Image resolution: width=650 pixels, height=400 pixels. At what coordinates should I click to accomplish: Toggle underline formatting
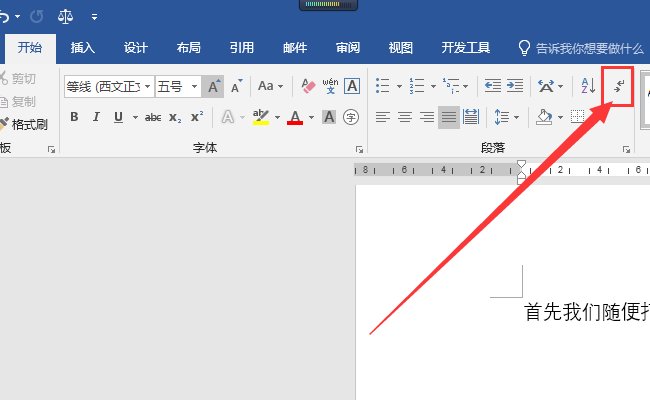tap(118, 117)
